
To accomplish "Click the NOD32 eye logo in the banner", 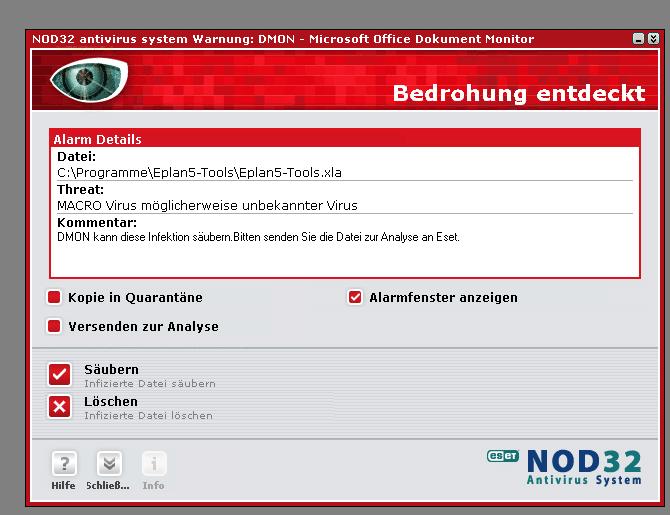I will 89,79.
